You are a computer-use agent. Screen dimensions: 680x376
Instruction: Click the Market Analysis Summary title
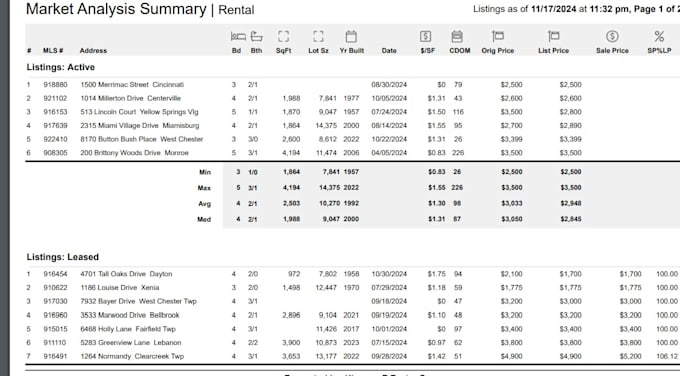pos(116,9)
